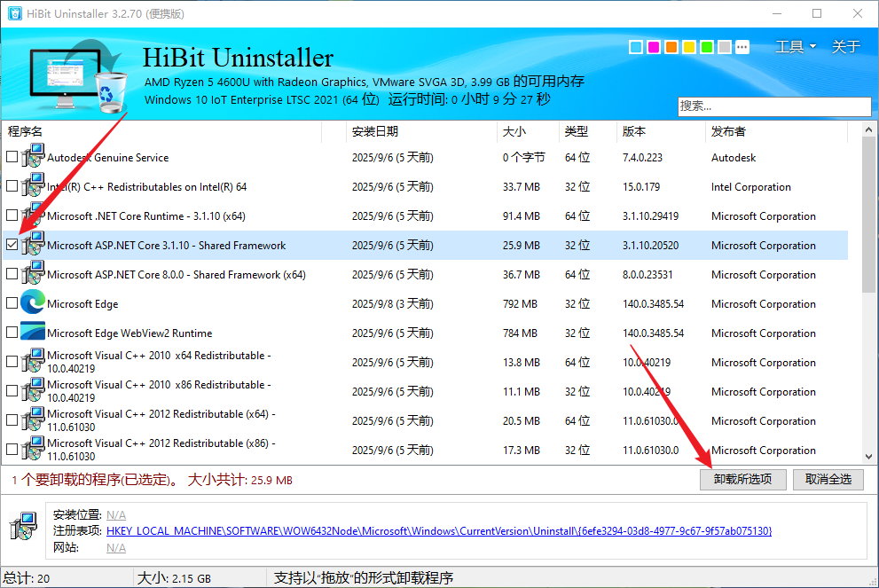Viewport: 879px width, 588px height.
Task: Apply the green theme color swatch
Action: [x=707, y=47]
